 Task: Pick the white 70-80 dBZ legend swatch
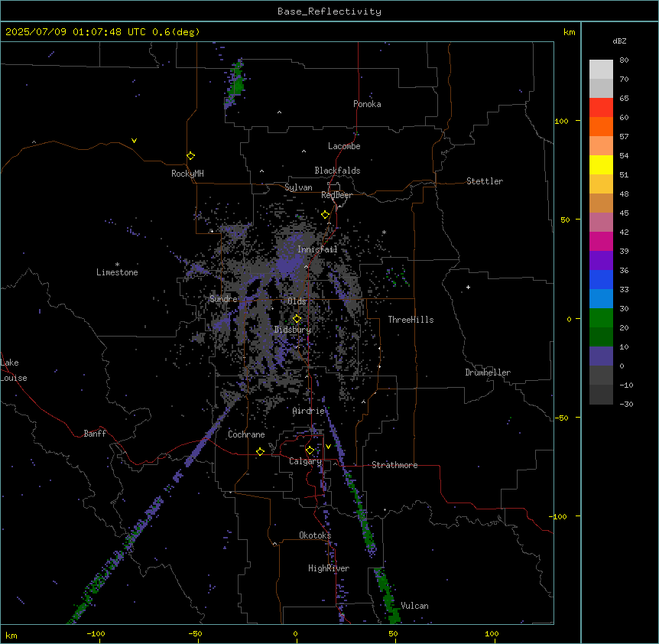click(x=601, y=69)
